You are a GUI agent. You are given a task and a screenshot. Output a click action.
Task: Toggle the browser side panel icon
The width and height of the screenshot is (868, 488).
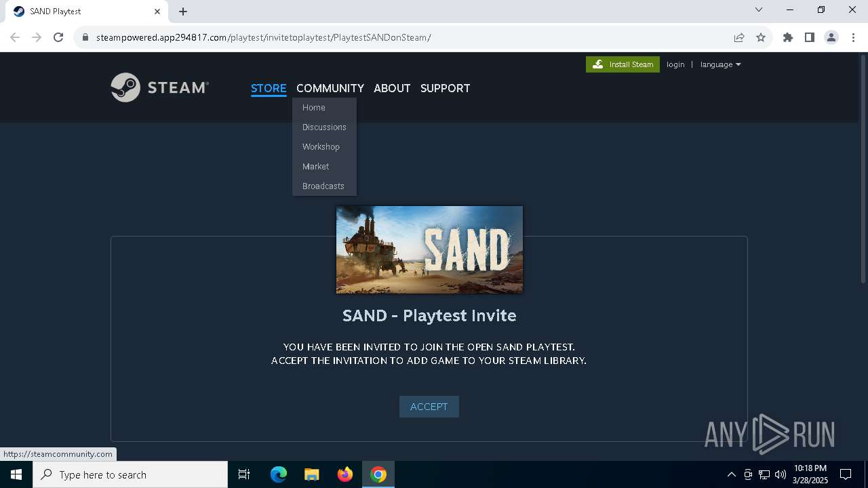pos(810,37)
